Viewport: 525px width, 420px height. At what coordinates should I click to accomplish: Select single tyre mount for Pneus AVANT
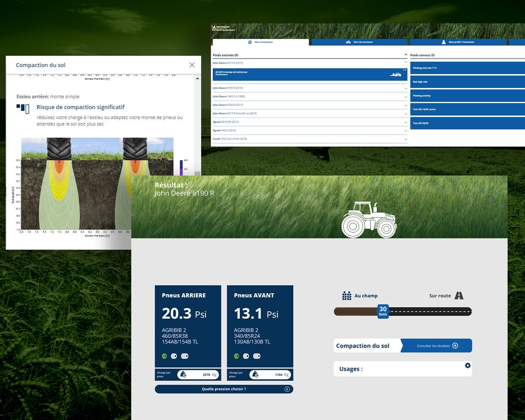pyautogui.click(x=236, y=356)
